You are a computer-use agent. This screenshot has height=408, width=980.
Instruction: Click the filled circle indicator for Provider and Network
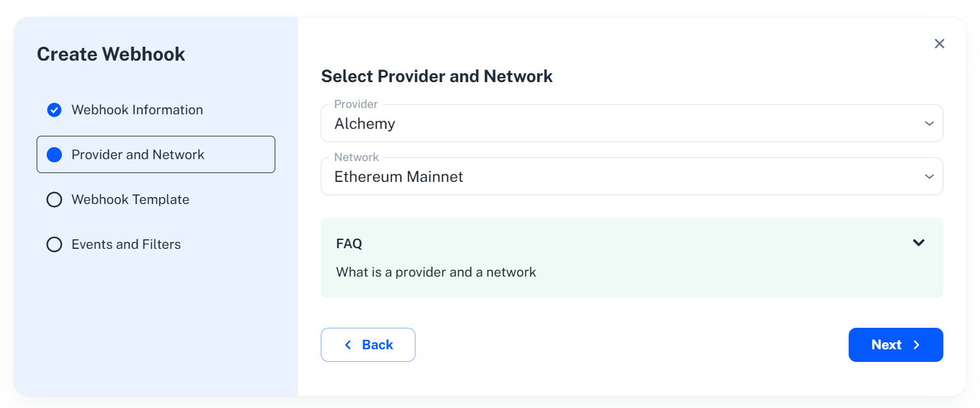click(x=54, y=154)
